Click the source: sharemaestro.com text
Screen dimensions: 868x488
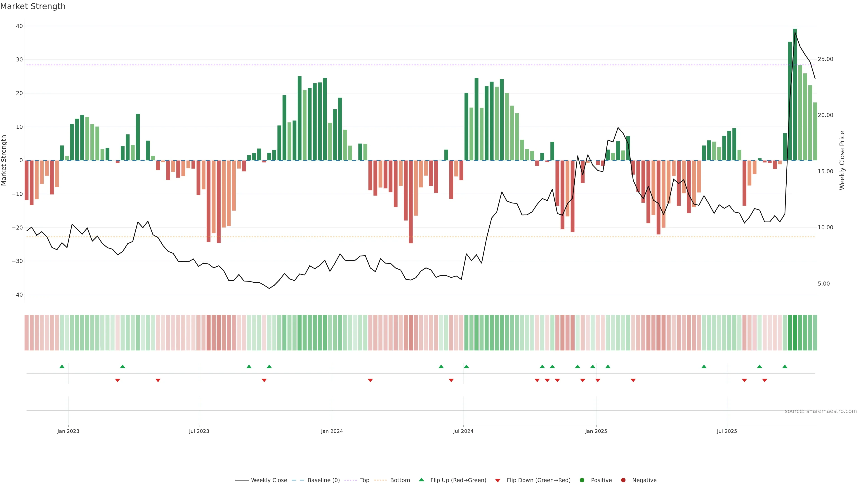tap(821, 411)
